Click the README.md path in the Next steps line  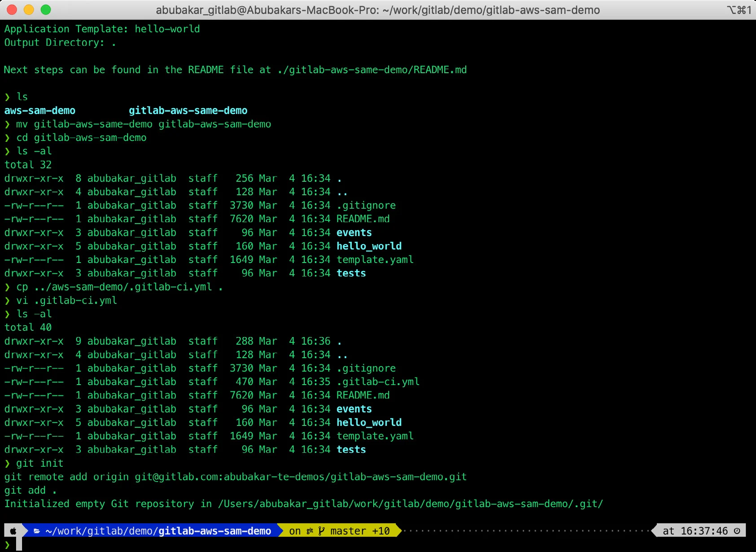[x=372, y=70]
